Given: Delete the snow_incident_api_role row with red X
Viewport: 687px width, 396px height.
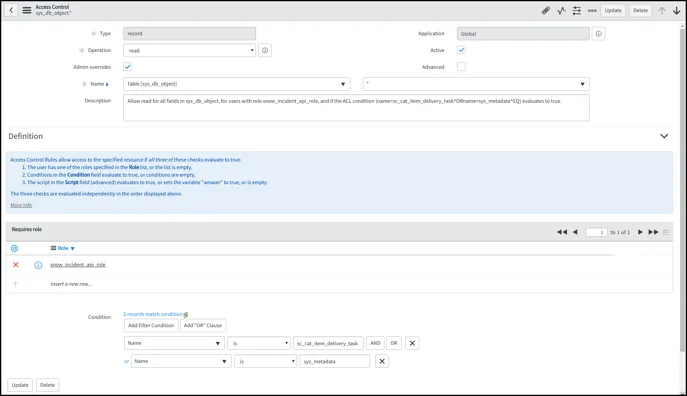Looking at the screenshot, I should (16, 265).
